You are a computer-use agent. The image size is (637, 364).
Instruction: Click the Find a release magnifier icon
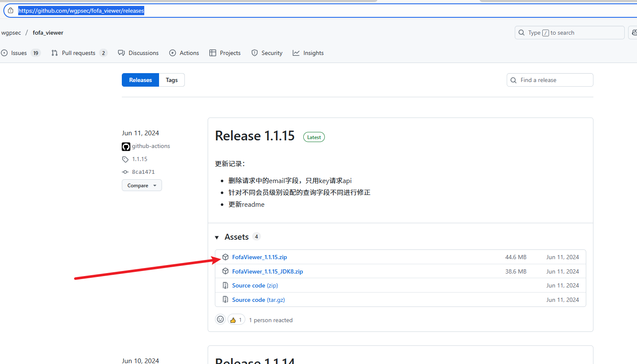(x=513, y=80)
